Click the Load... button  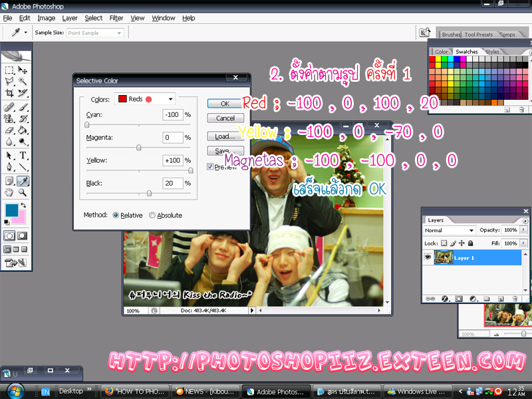click(x=225, y=136)
